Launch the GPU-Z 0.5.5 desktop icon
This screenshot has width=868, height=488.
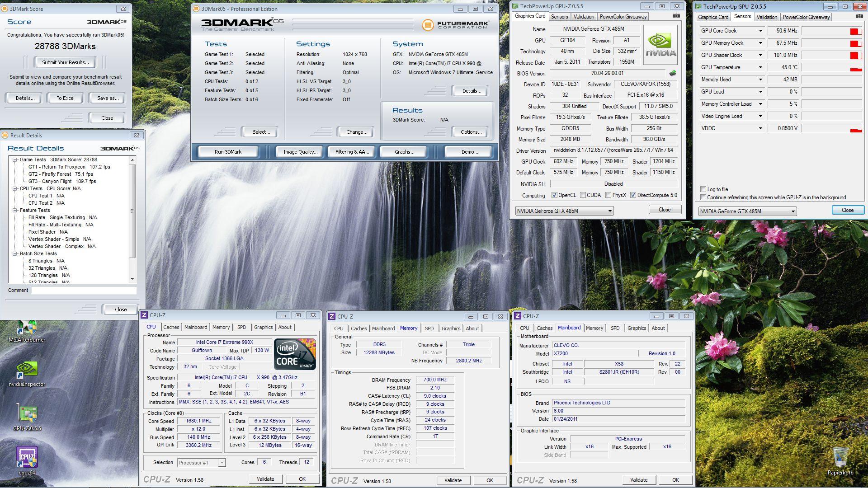coord(27,418)
